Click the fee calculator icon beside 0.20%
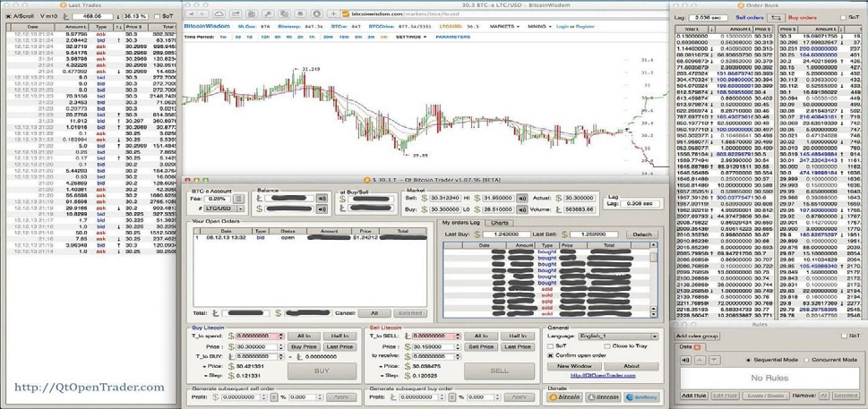868x409 pixels. tap(239, 199)
